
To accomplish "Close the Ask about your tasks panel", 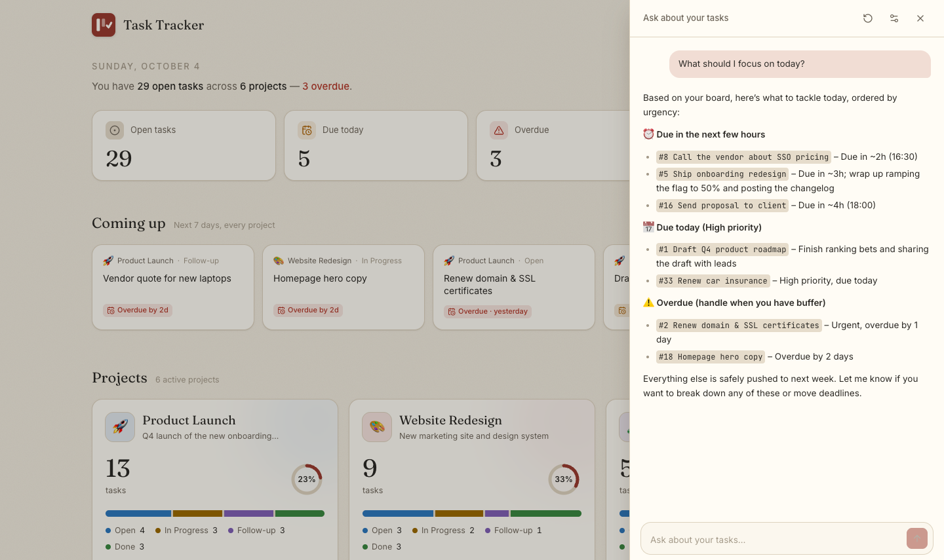I will coord(920,18).
